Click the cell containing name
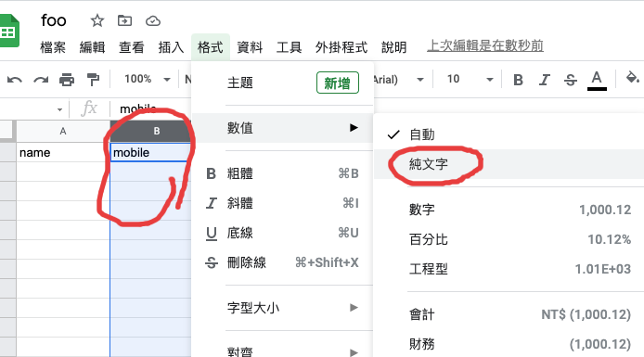 tap(63, 153)
